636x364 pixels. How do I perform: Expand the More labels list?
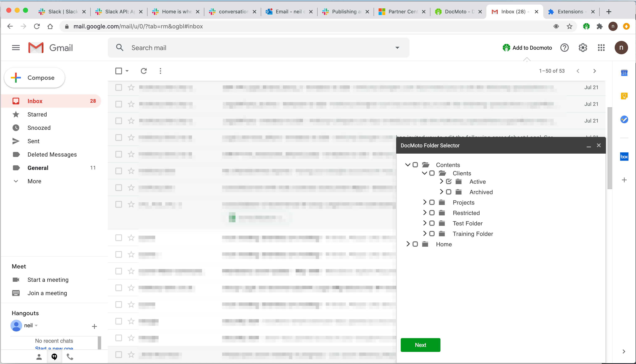click(34, 181)
